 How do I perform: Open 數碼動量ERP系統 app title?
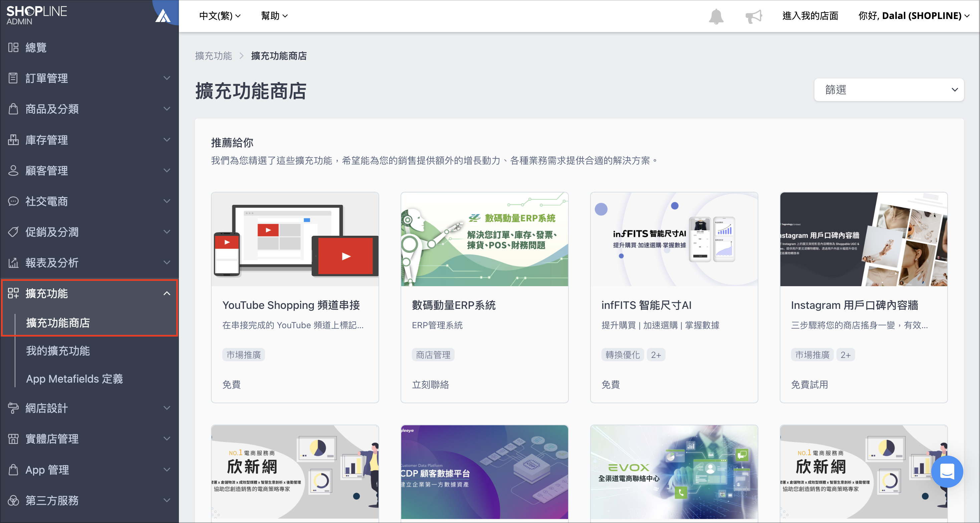(x=454, y=305)
